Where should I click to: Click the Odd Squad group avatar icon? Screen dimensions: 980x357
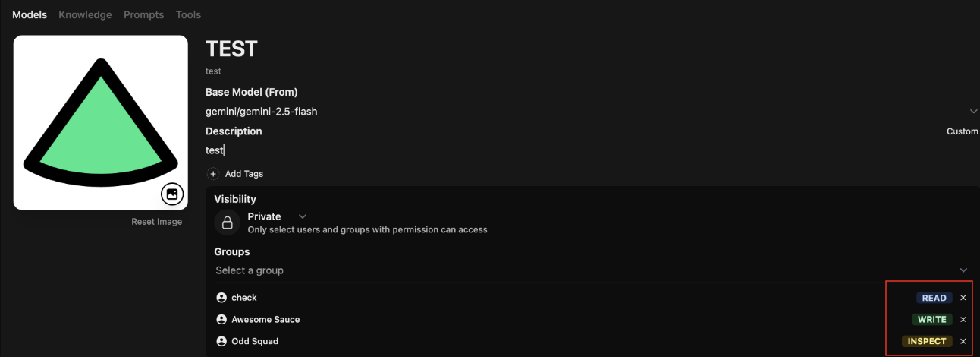tap(221, 342)
